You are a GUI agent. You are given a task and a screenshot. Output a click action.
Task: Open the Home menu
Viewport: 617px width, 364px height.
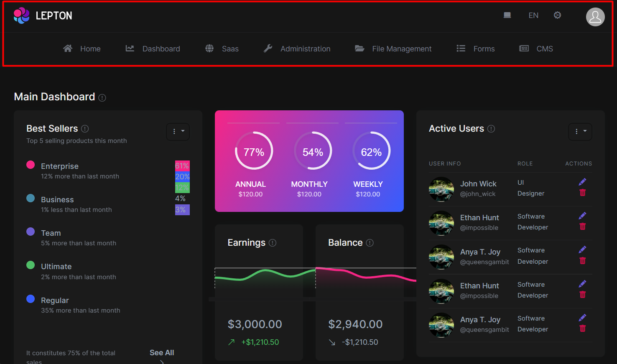tap(82, 48)
